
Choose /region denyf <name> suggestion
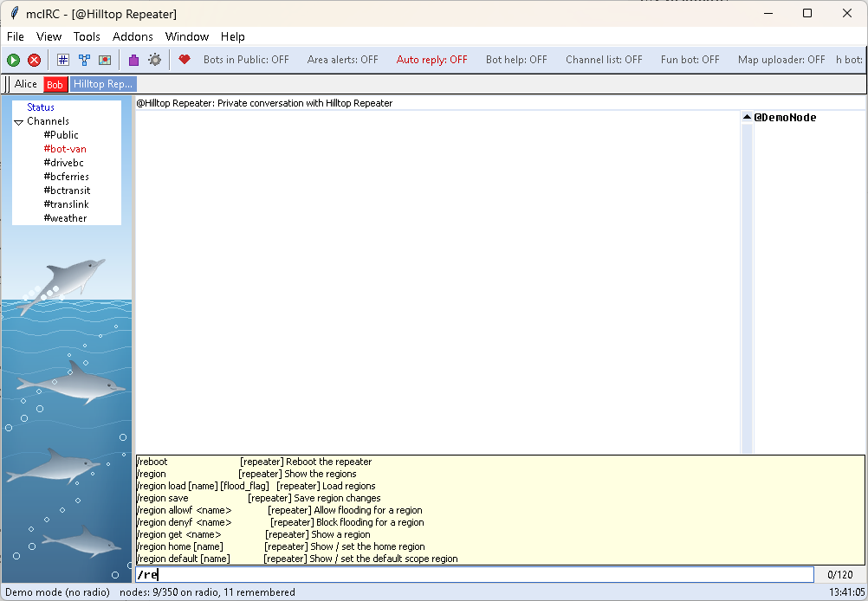pyautogui.click(x=500, y=522)
